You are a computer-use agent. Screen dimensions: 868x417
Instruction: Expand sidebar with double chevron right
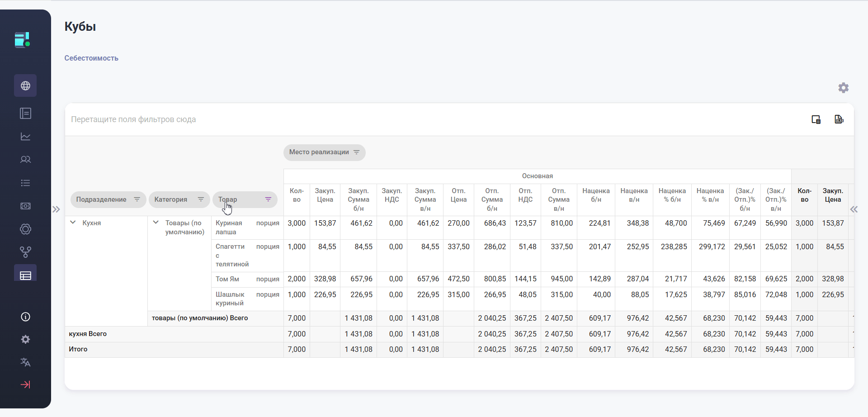[x=56, y=209]
